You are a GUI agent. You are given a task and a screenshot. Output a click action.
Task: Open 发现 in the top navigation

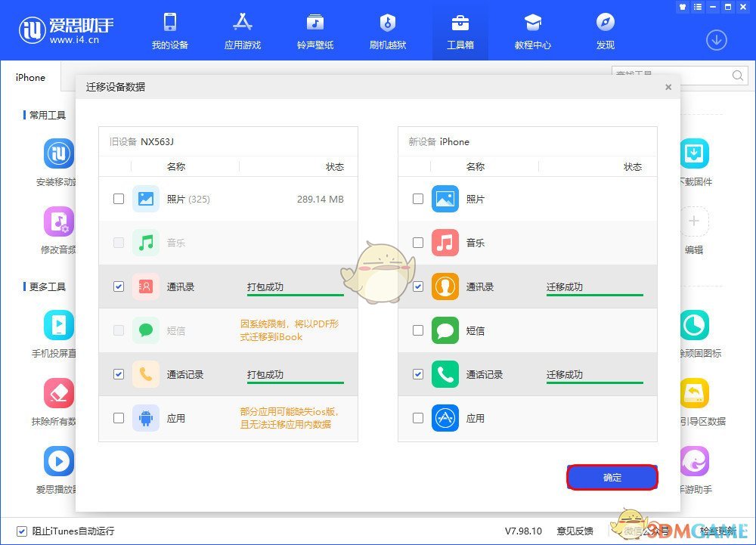pyautogui.click(x=605, y=32)
